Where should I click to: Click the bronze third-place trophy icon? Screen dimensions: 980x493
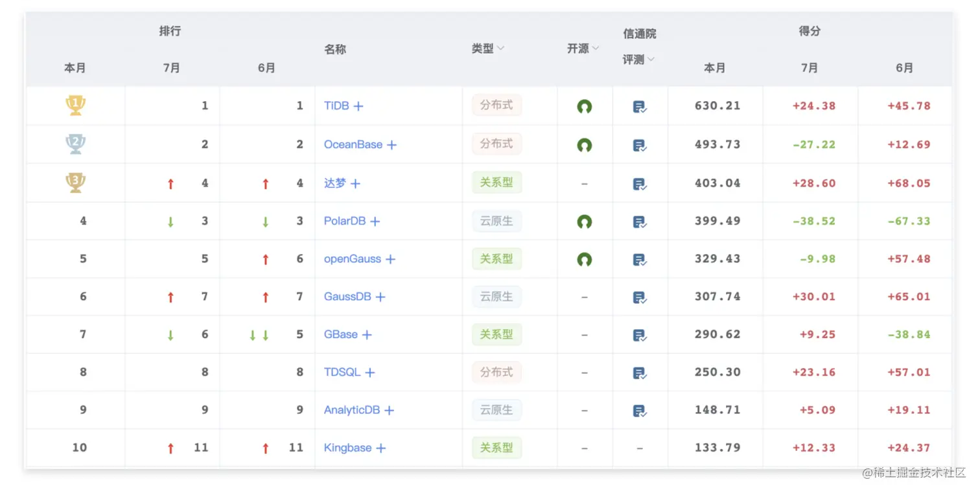(76, 183)
